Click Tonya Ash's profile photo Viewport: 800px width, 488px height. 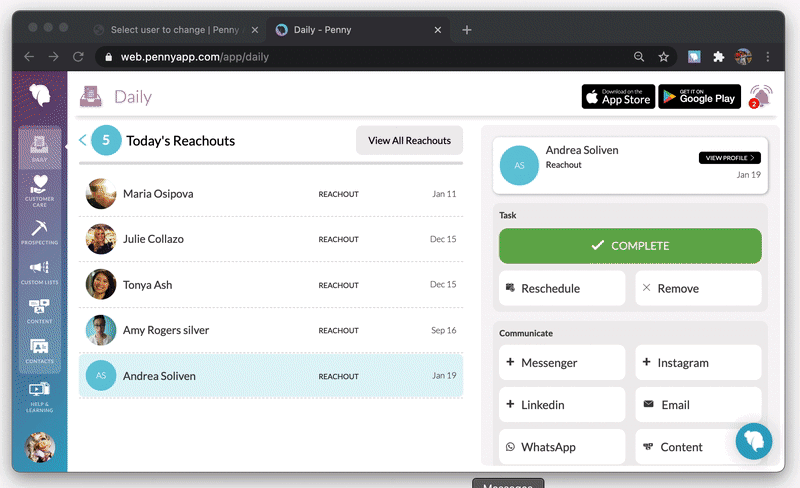tap(101, 284)
